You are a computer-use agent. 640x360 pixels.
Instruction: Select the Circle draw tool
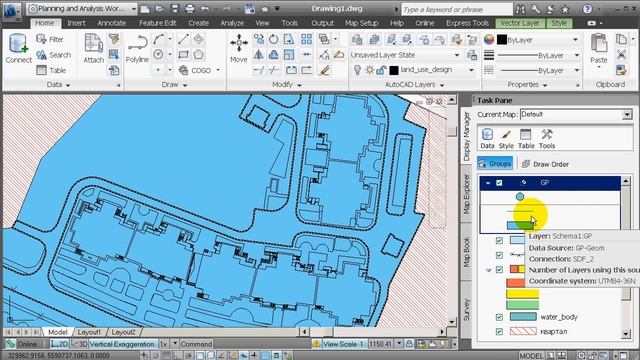point(158,54)
